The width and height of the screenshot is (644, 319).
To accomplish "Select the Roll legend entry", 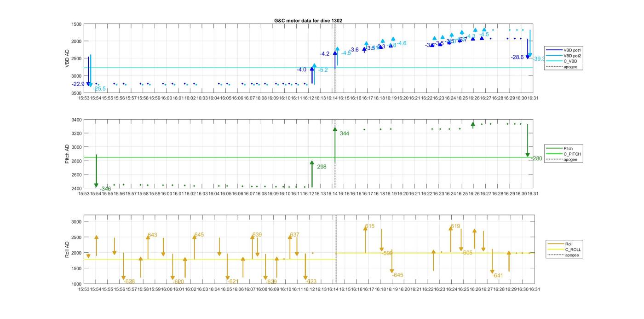I will coord(569,244).
